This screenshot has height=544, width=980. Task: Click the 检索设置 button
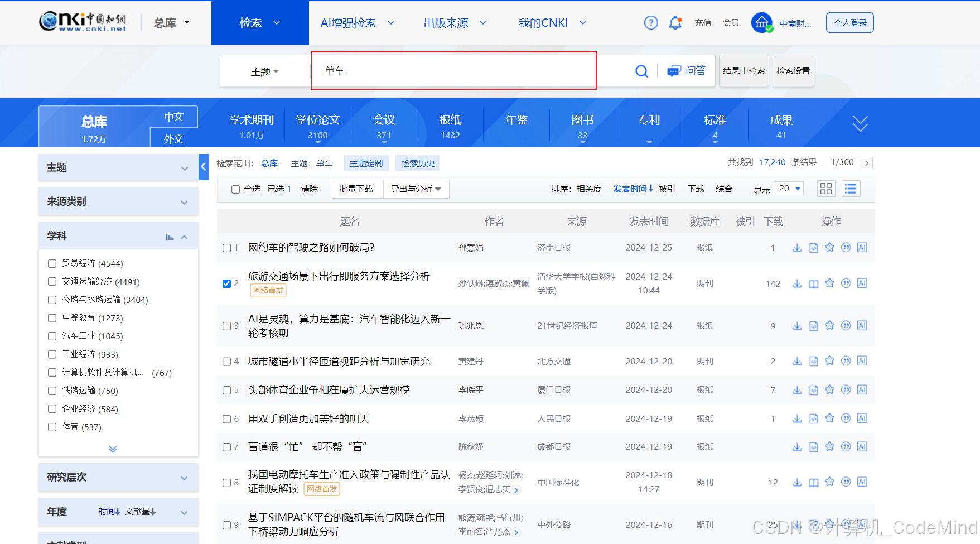[793, 71]
